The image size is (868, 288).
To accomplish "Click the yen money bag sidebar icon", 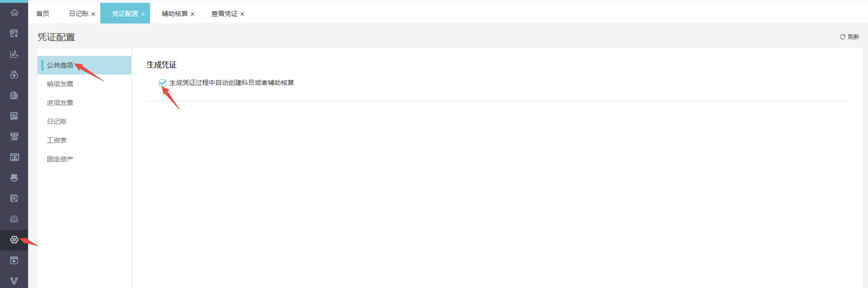I will tap(14, 75).
